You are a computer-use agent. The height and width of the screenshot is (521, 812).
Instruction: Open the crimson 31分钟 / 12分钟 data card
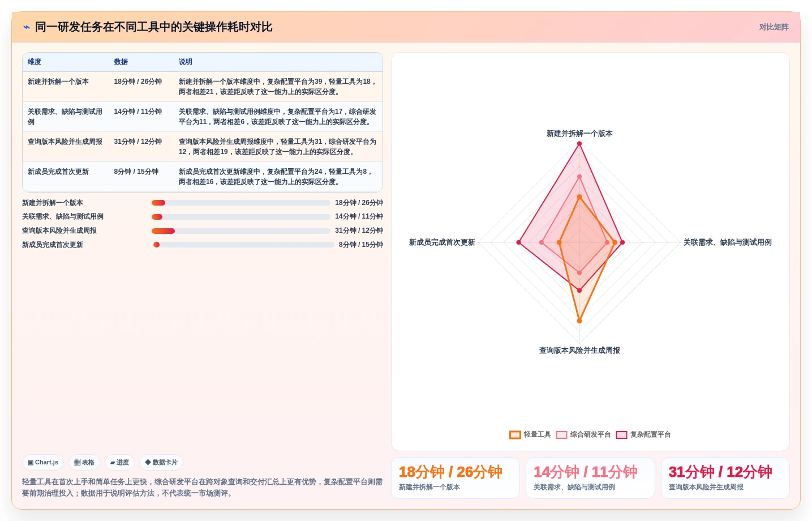725,478
